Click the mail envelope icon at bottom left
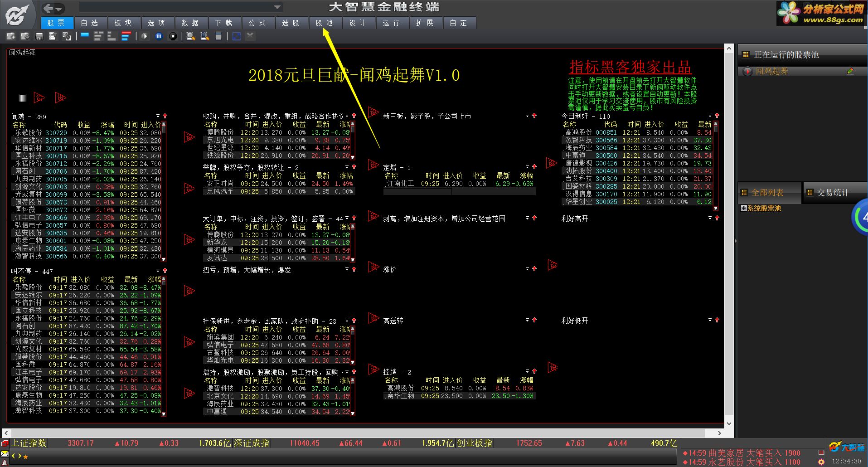The height and width of the screenshot is (467, 868). coord(5,453)
